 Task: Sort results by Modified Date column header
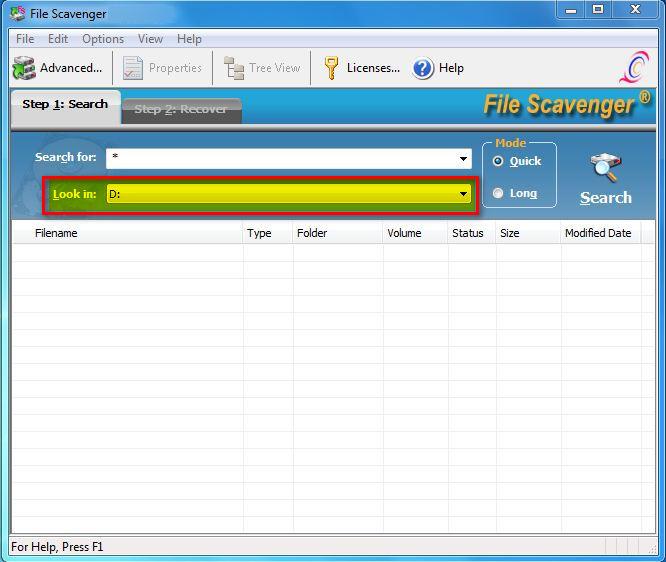pos(601,233)
